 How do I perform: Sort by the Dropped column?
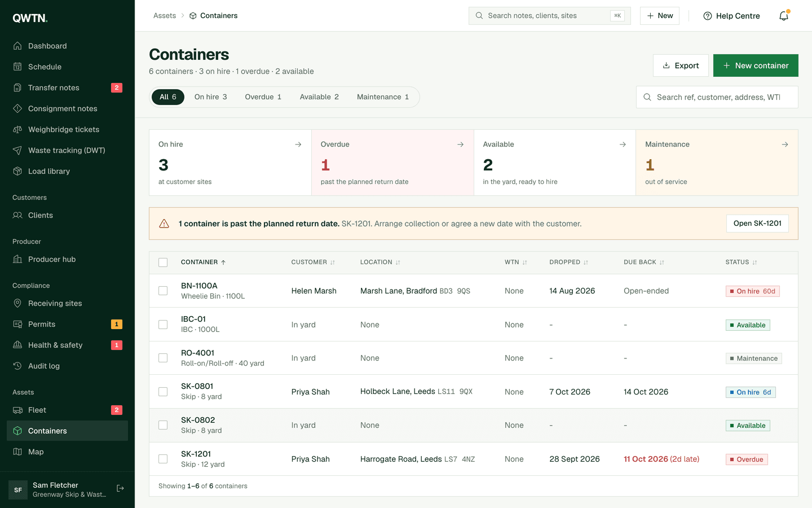point(568,262)
